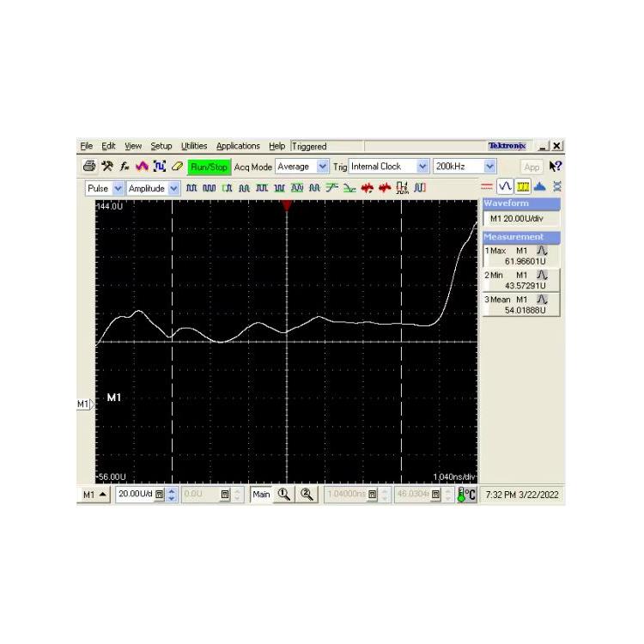
Task: Click the eraser clear data icon
Action: coord(177,167)
